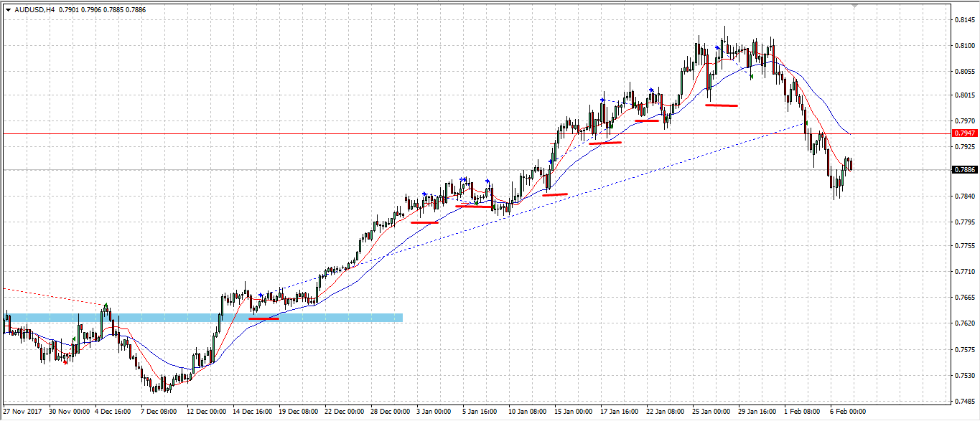Screen dimensions: 980x421
Task: Click the 29 Jan 16:00 time label
Action: tap(759, 412)
